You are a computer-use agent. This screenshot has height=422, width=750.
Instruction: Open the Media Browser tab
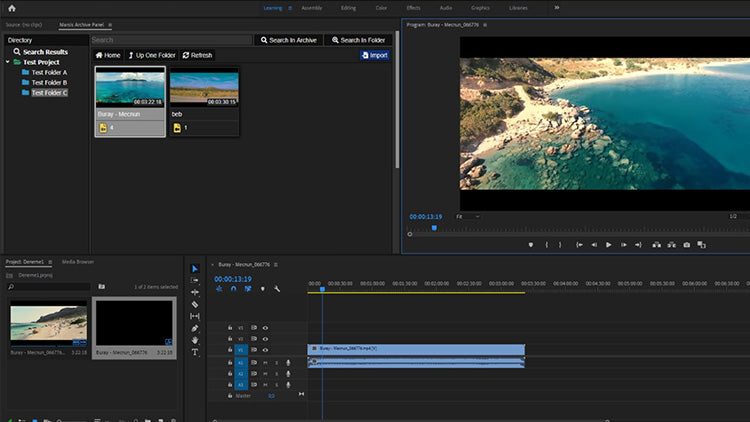coord(78,261)
